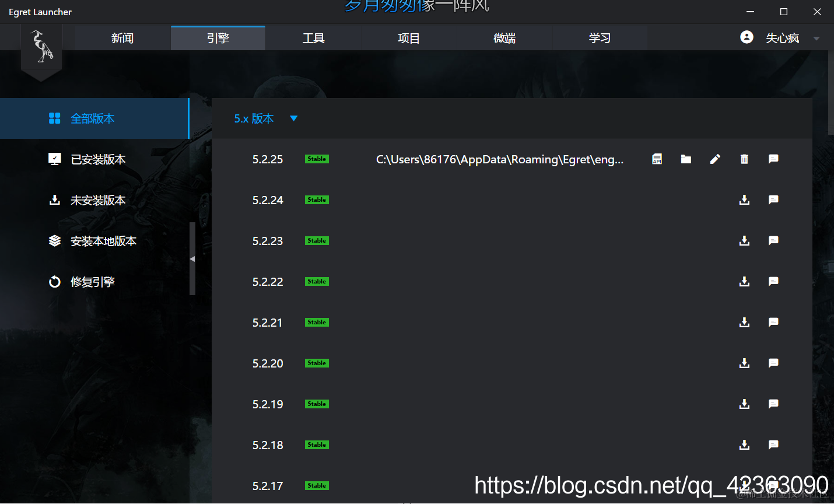
Task: Click version number 5.2.22
Action: pyautogui.click(x=268, y=282)
